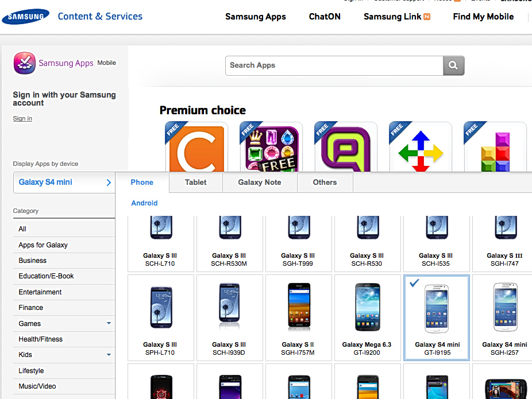Viewport: 532px width, 399px height.
Task: Open Samsung Link in top navigation
Action: [392, 17]
